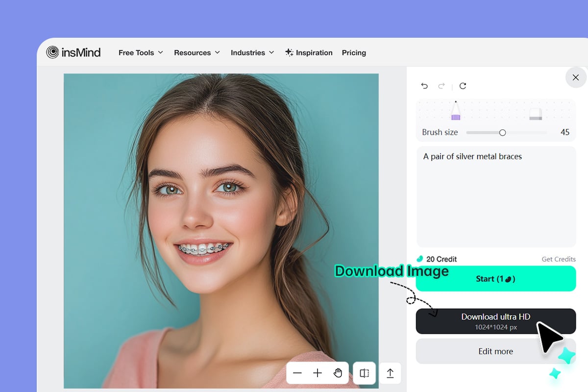Open the insMind logo home link
Viewport: 588px width, 392px height.
[73, 52]
